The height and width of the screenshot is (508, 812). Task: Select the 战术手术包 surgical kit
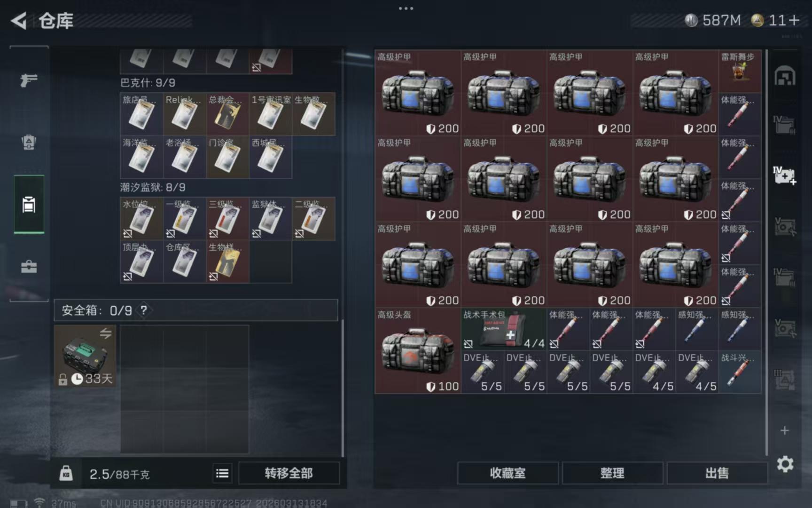coord(504,329)
